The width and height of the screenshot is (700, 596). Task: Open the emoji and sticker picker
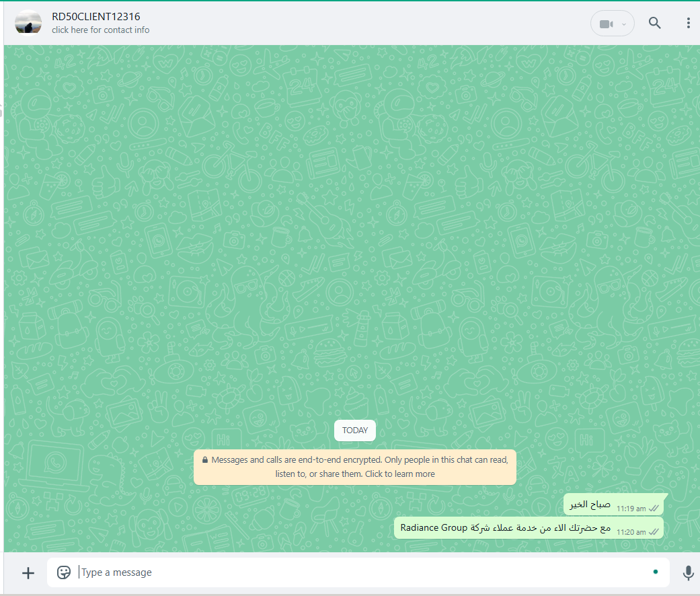tap(64, 572)
